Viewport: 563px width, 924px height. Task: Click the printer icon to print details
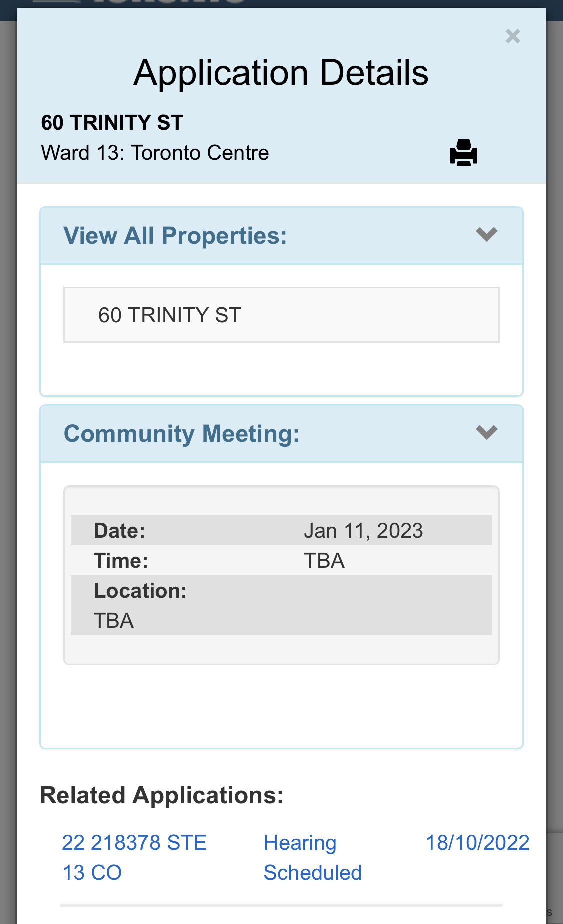click(463, 152)
